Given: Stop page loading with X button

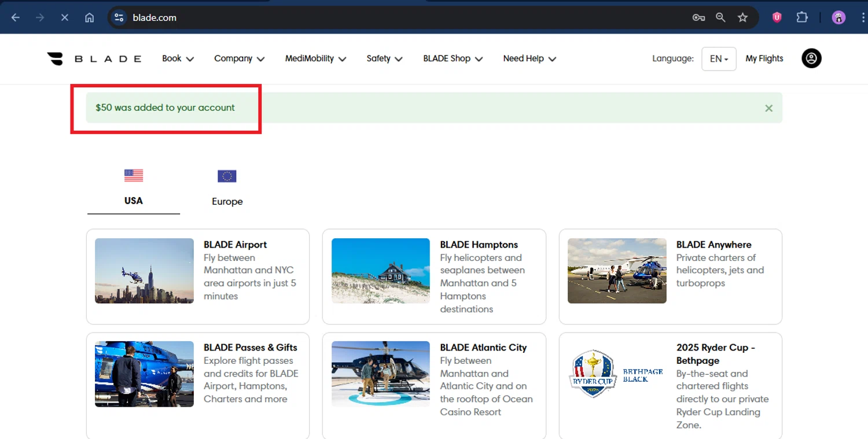Looking at the screenshot, I should click(x=64, y=17).
